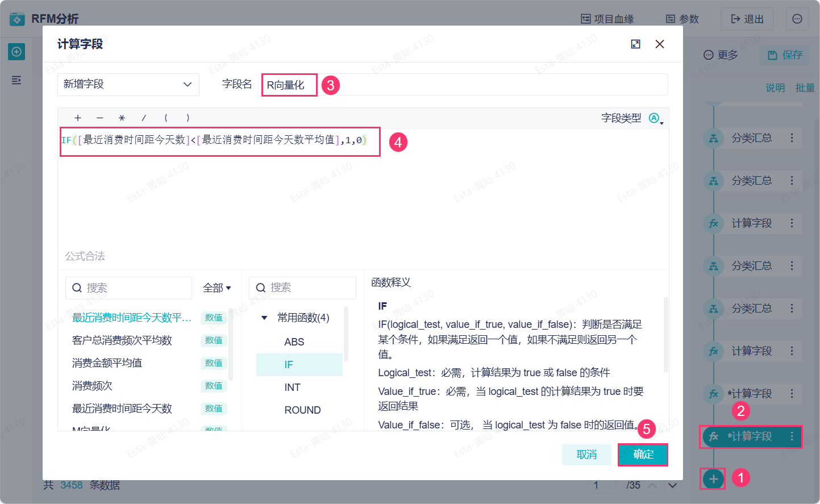Open the 更多 menu
Viewport: 820px width, 504px height.
coord(721,55)
